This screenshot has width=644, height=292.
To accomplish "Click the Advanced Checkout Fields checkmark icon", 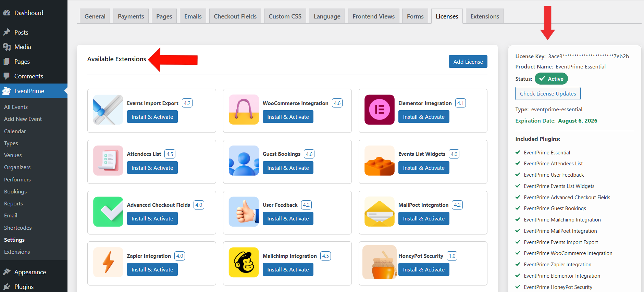I will tap(108, 212).
